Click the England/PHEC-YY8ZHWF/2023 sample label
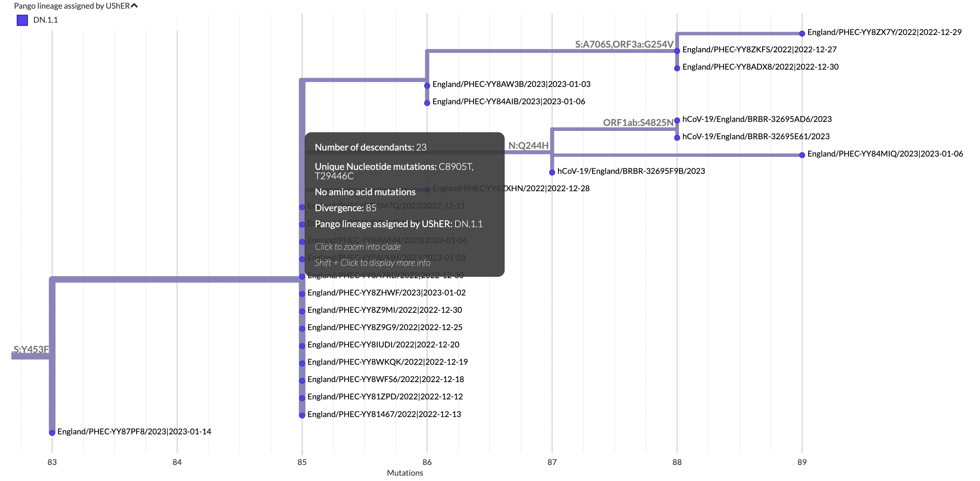Screen dimensions: 980x481 click(387, 293)
